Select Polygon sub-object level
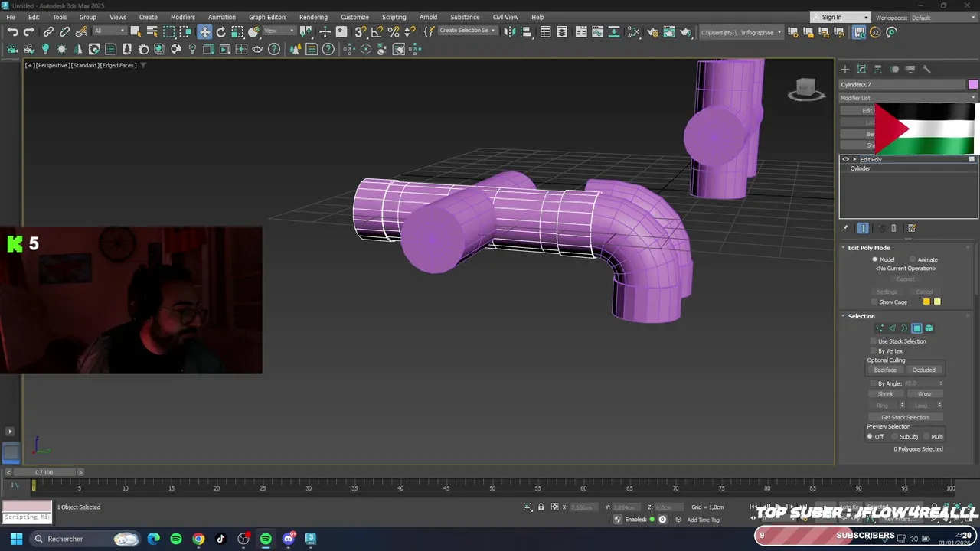The image size is (980, 551). (916, 328)
